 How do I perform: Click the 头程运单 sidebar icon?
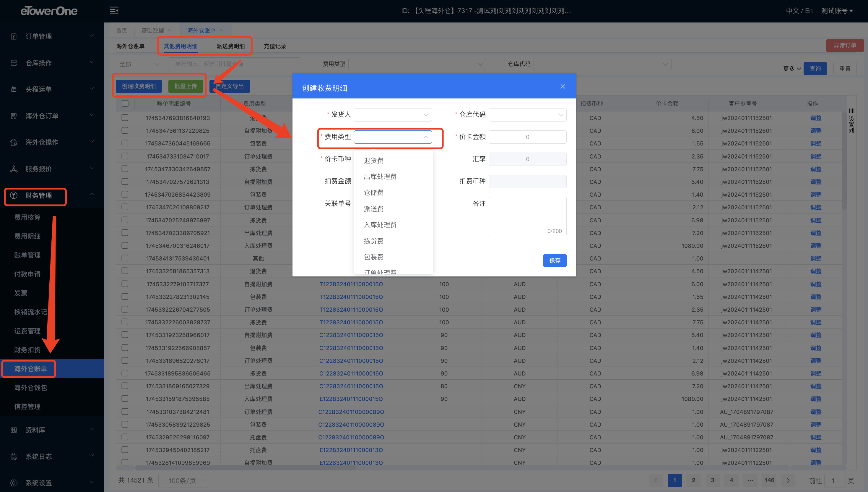pyautogui.click(x=14, y=89)
